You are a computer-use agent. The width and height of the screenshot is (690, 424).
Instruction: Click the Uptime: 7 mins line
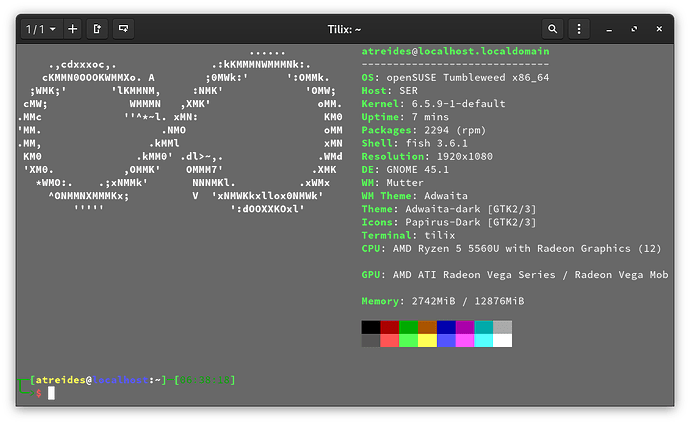point(405,117)
